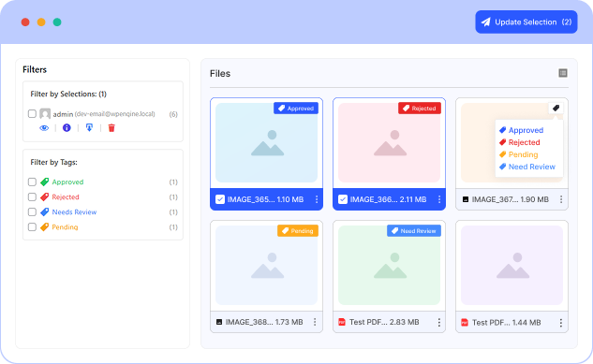Image resolution: width=593 pixels, height=364 pixels.
Task: Click the image file icon beside IMAGE_368
Action: (219, 322)
